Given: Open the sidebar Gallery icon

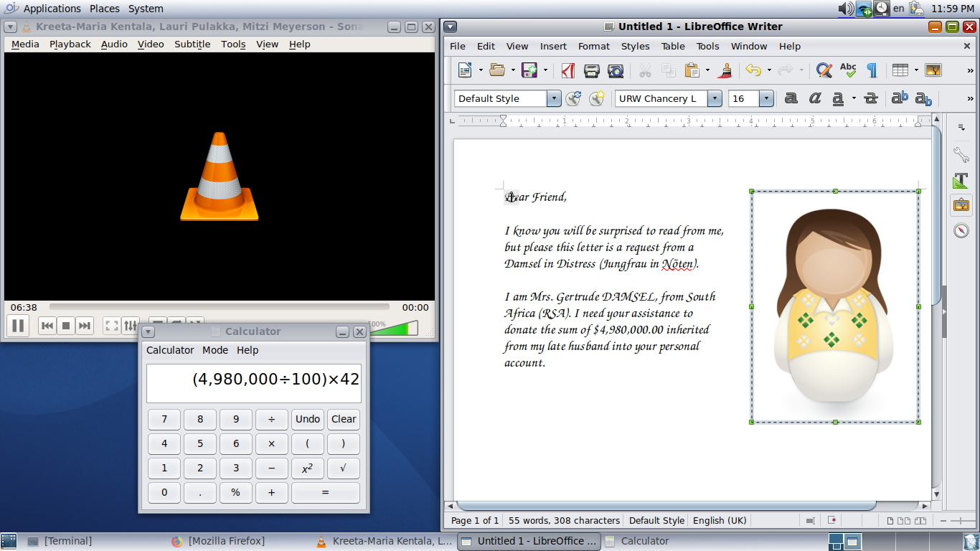Looking at the screenshot, I should [x=961, y=205].
